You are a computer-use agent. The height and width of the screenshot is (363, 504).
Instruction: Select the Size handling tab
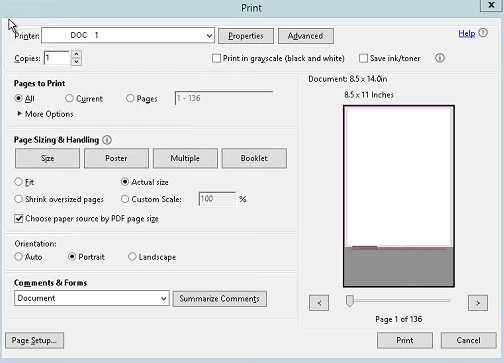point(47,158)
